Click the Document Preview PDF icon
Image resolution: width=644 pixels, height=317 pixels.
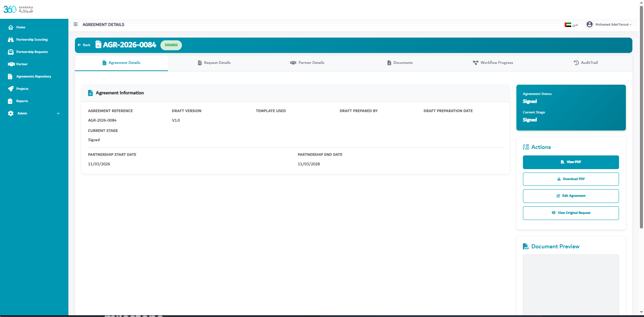click(526, 247)
